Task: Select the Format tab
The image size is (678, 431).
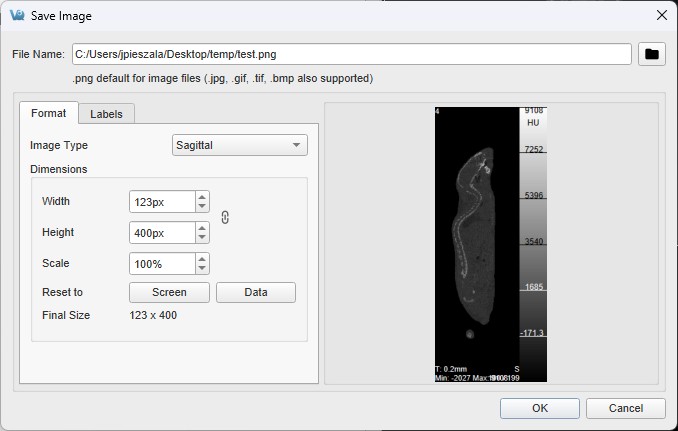Action: pyautogui.click(x=48, y=113)
